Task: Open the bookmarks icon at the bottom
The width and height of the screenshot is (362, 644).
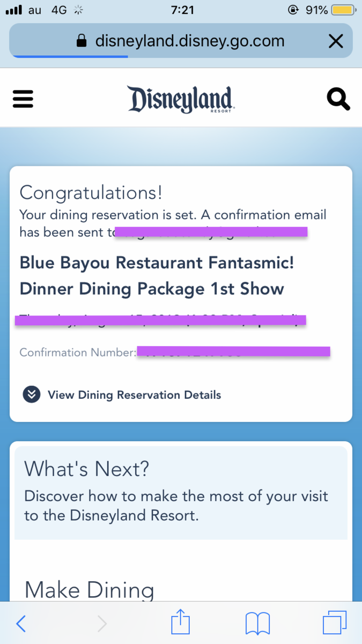Action: 257,623
